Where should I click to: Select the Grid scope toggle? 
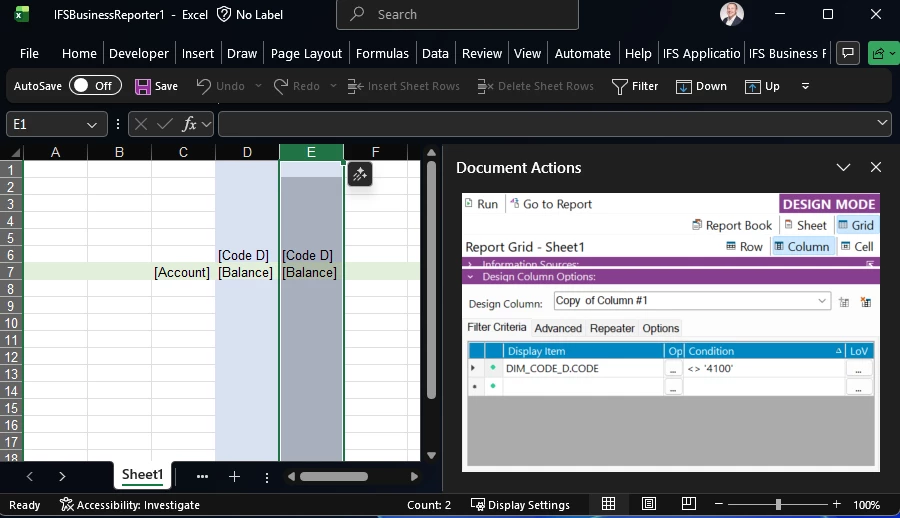pos(855,225)
